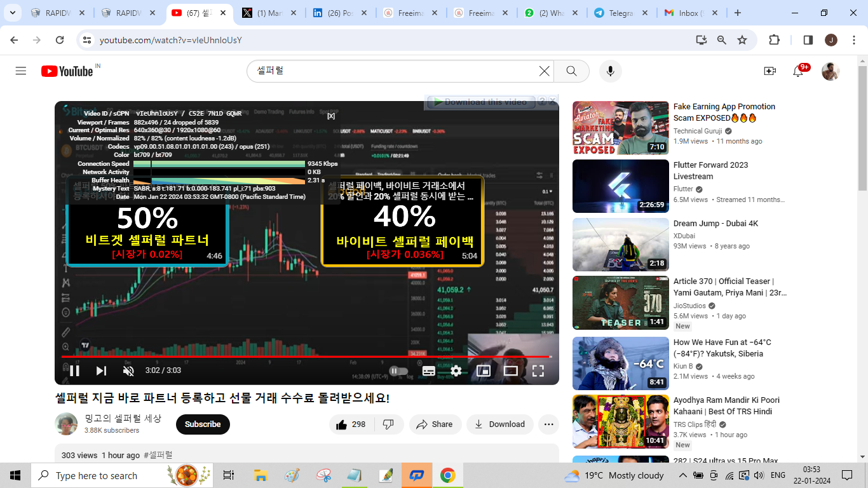Switch to the first RAPIDW tab
This screenshot has width=868, height=488.
click(58, 13)
